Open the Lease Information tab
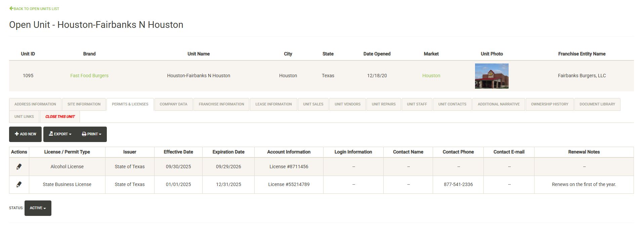Image resolution: width=644 pixels, height=230 pixels. pos(273,104)
